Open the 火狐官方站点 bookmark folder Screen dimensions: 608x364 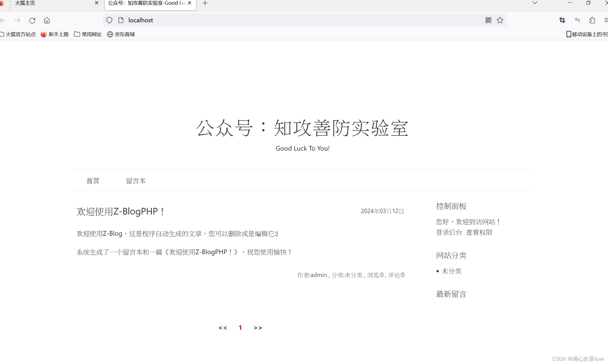[18, 34]
